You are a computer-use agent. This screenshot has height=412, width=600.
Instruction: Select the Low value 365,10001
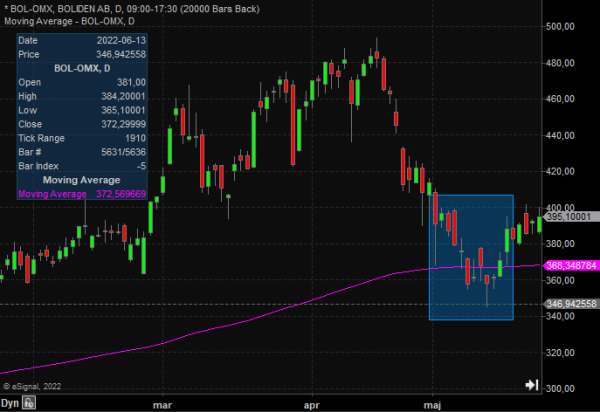pyautogui.click(x=123, y=110)
